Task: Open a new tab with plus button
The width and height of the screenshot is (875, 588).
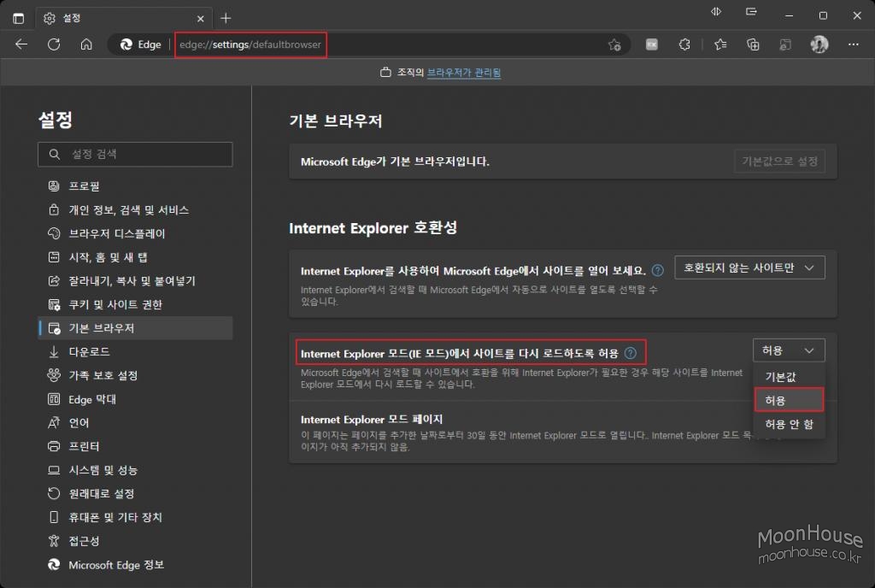Action: click(226, 19)
